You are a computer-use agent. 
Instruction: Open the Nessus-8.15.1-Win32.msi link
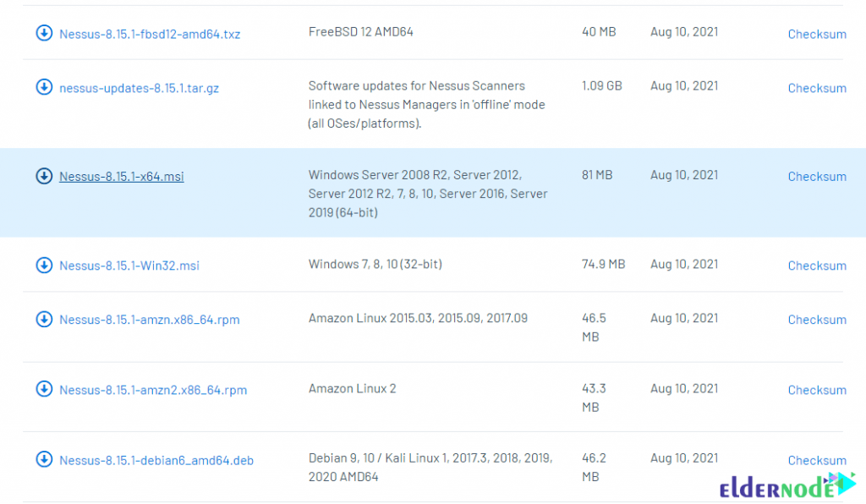pos(129,265)
